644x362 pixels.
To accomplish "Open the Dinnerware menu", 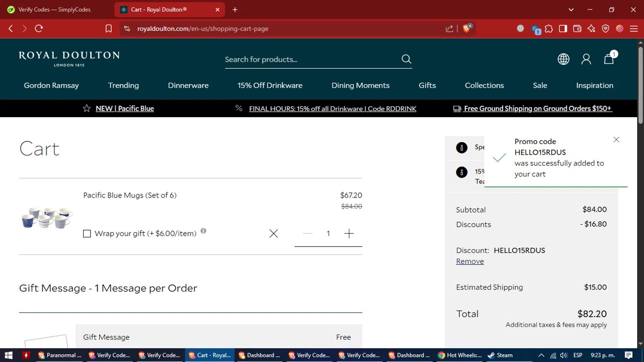I will pyautogui.click(x=188, y=85).
